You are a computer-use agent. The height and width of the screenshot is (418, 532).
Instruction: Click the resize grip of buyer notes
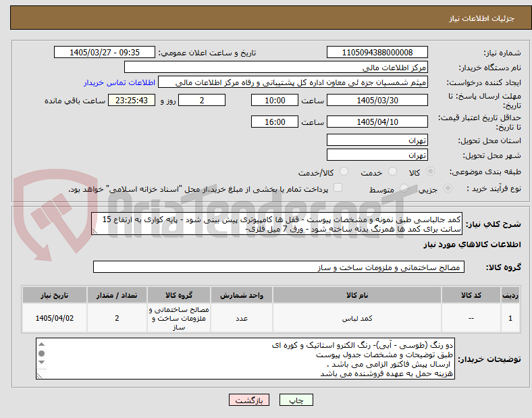pyautogui.click(x=39, y=376)
